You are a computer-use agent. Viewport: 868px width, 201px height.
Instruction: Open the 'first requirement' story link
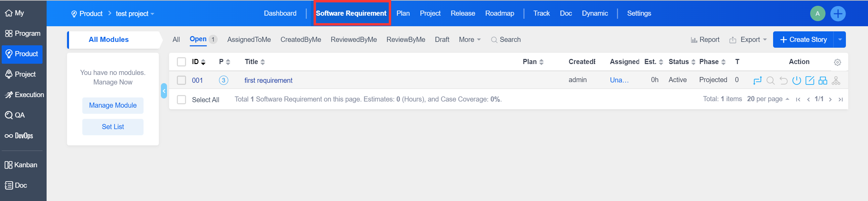(x=268, y=80)
